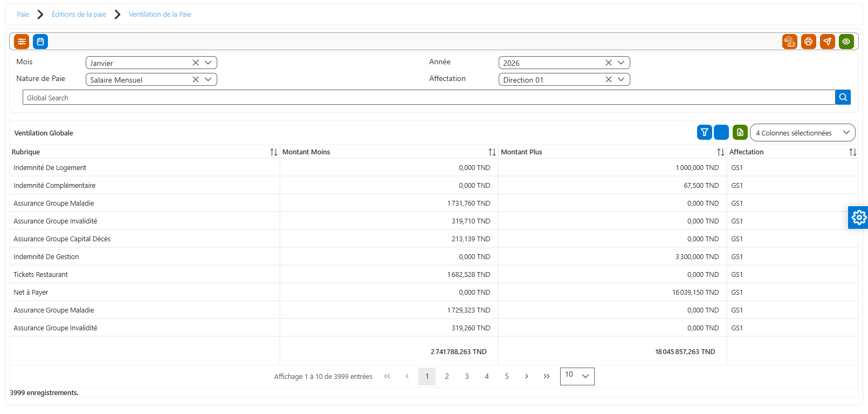Click the Paie breadcrumb link

coord(23,14)
